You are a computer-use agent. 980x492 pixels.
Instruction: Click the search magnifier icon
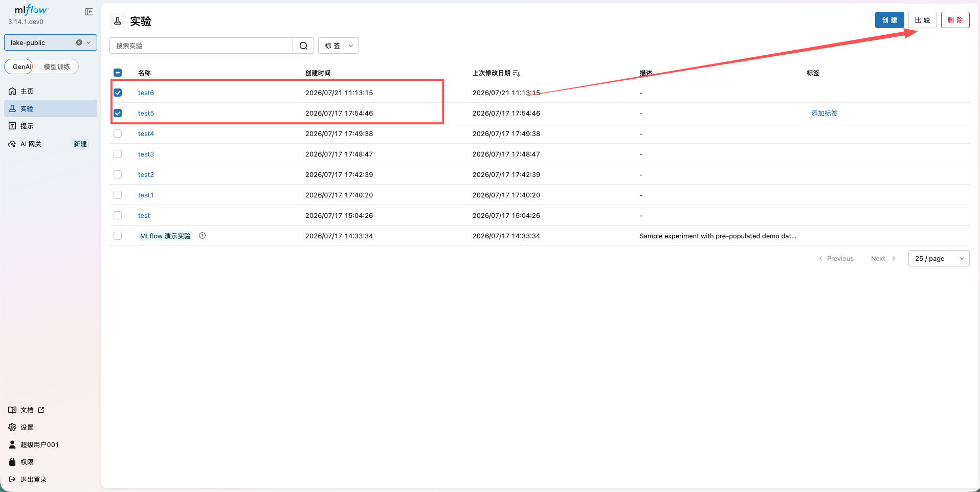coord(303,46)
